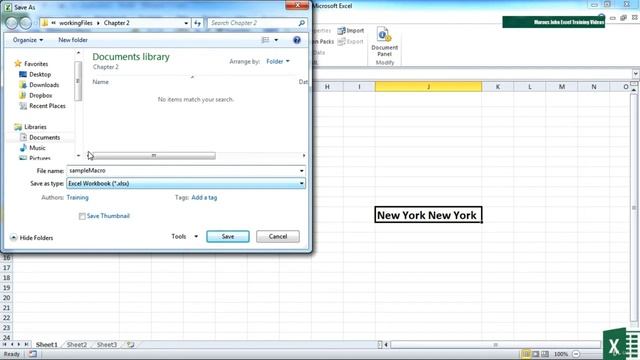Select column J header in Excel
Image resolution: width=640 pixels, height=360 pixels.
[428, 87]
